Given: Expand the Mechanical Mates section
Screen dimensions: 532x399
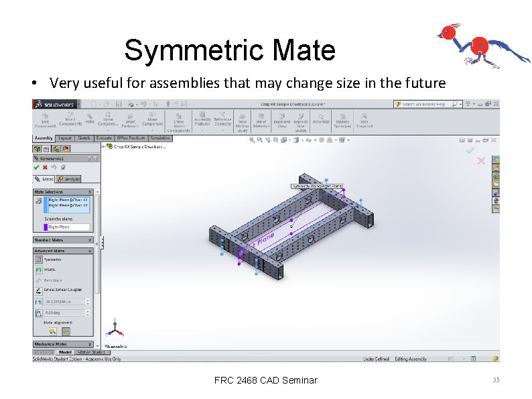Looking at the screenshot, I should [90, 344].
